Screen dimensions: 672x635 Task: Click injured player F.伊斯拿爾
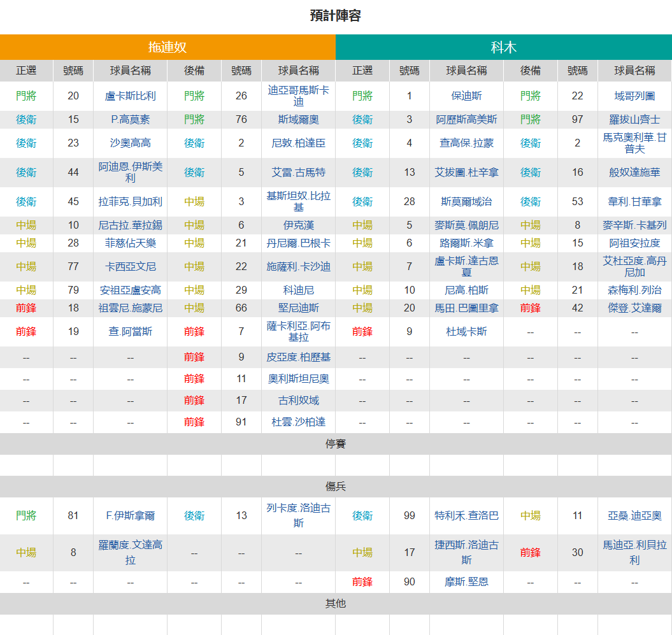pos(131,515)
